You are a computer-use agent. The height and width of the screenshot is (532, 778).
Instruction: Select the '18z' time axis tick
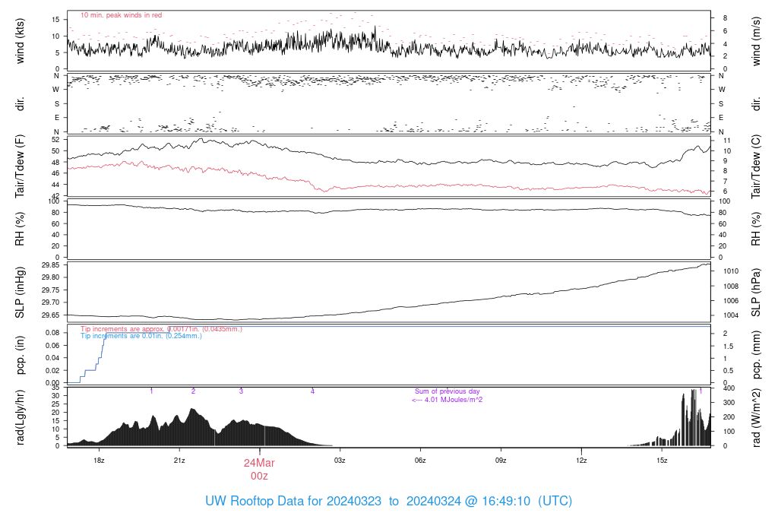tap(99, 460)
